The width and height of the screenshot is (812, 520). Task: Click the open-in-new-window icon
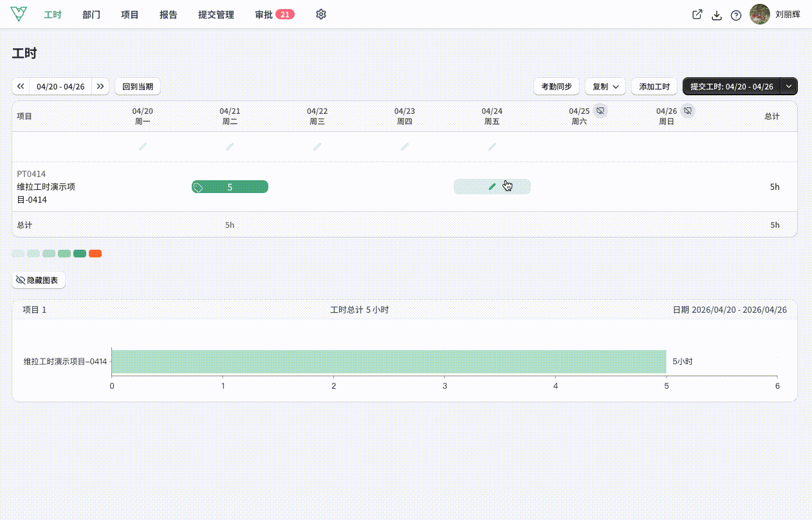point(697,14)
